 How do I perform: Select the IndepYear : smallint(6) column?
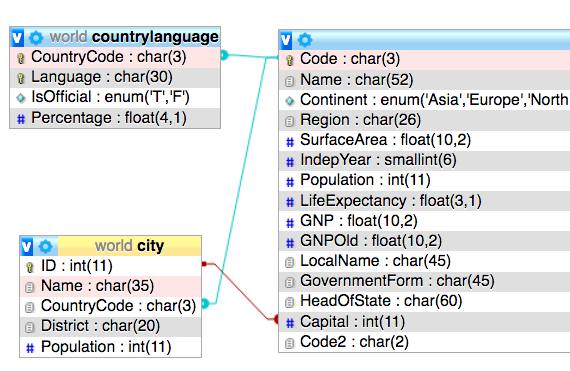[425, 160]
